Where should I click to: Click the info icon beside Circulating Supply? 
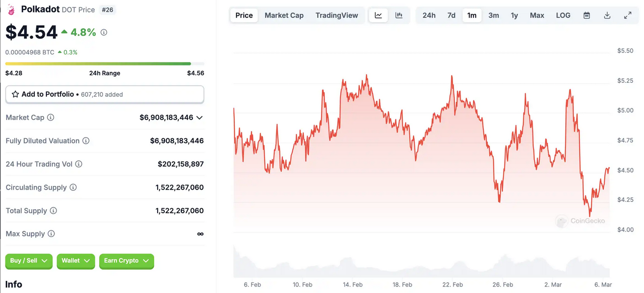pos(73,188)
